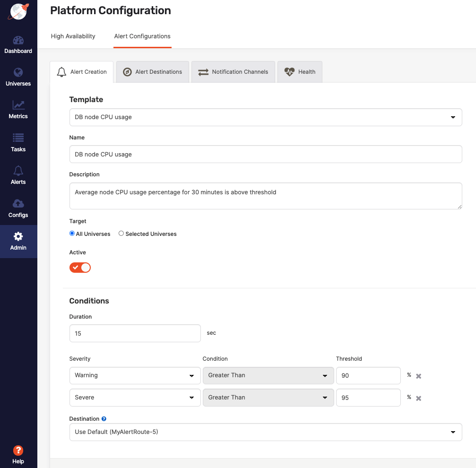Select the All Universes radio button
Viewport: 476px width, 468px height.
tap(72, 234)
